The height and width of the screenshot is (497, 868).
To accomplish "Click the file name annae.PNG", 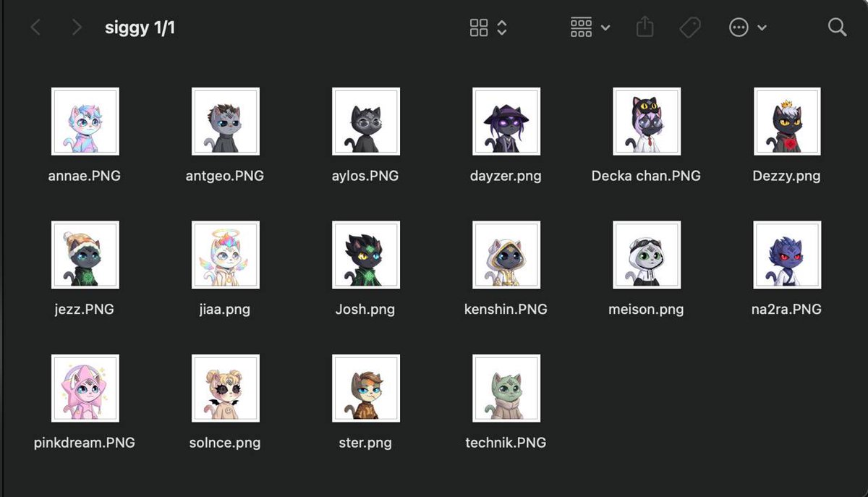I will click(x=85, y=176).
